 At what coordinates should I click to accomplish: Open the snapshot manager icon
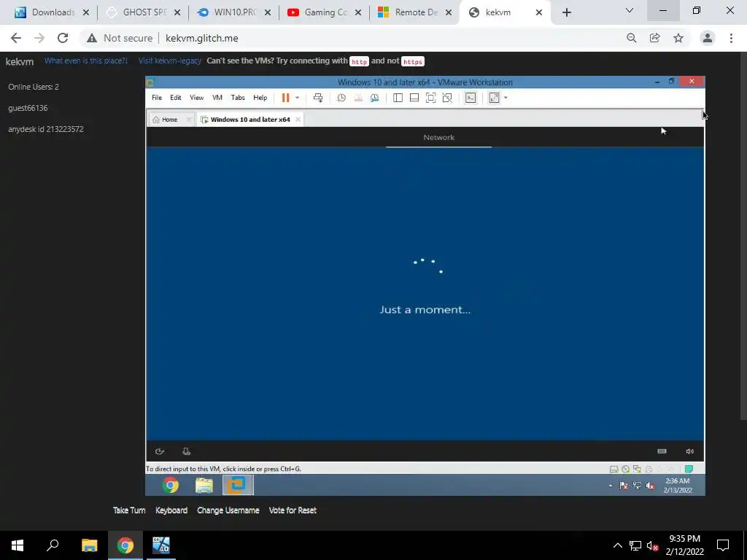(x=374, y=98)
